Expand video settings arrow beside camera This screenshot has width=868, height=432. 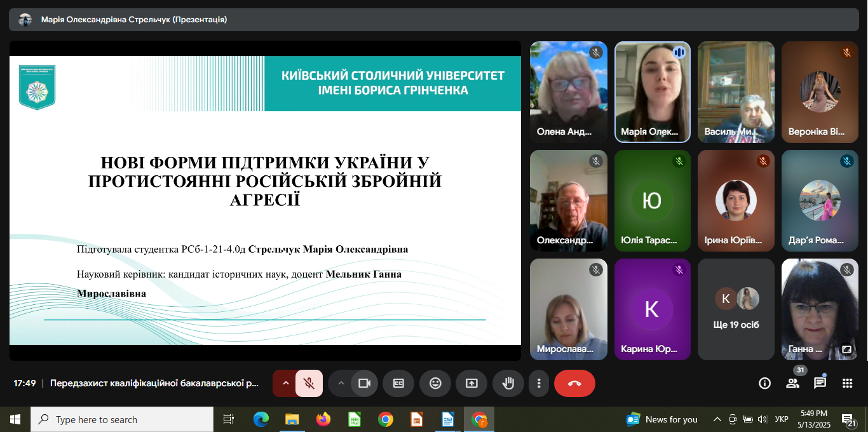[341, 384]
